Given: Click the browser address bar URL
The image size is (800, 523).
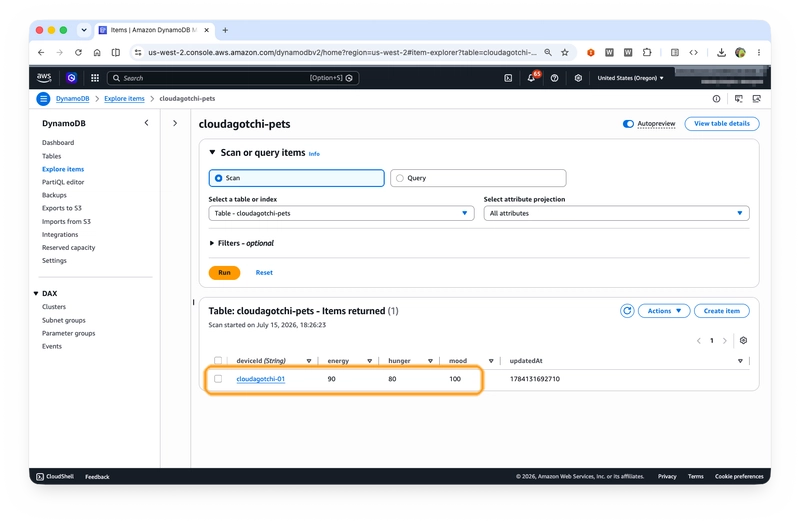Looking at the screenshot, I should 342,53.
